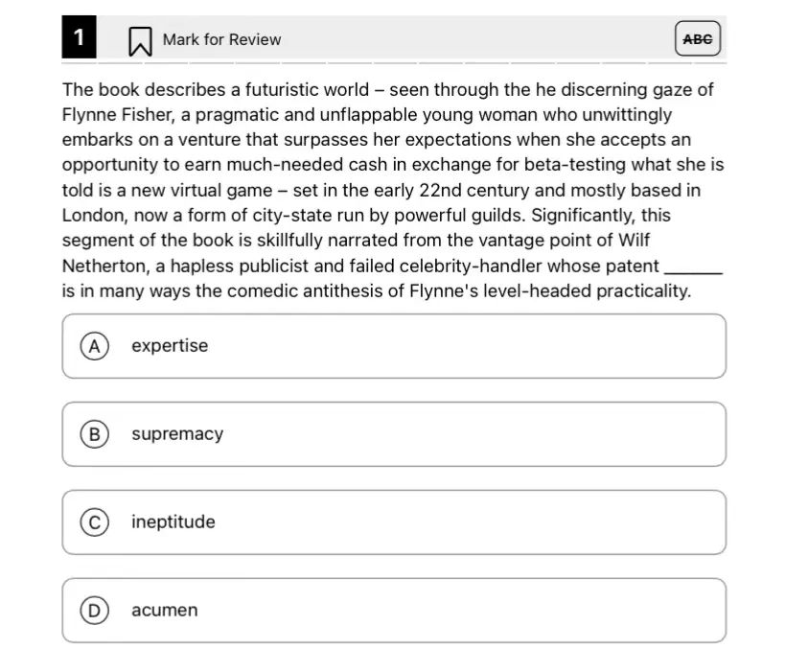This screenshot has height=672, width=785.
Task: Choose the answer word acumen
Action: coord(165,611)
